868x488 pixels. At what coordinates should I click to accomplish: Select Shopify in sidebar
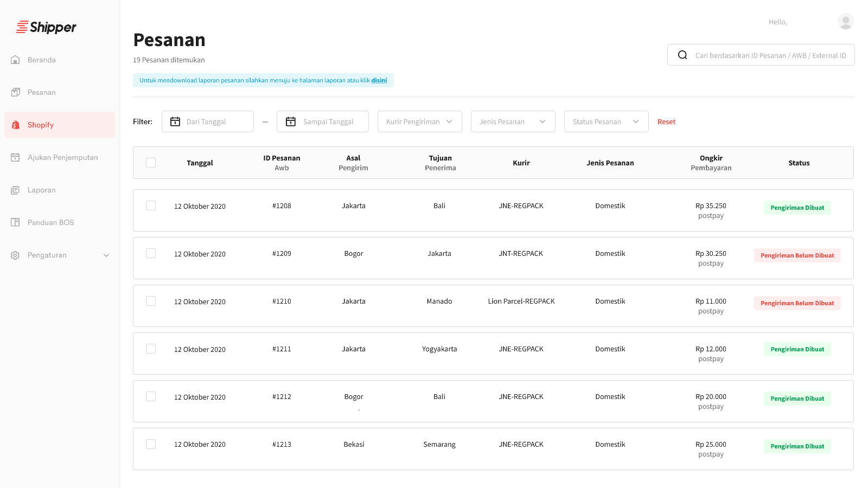coord(60,125)
